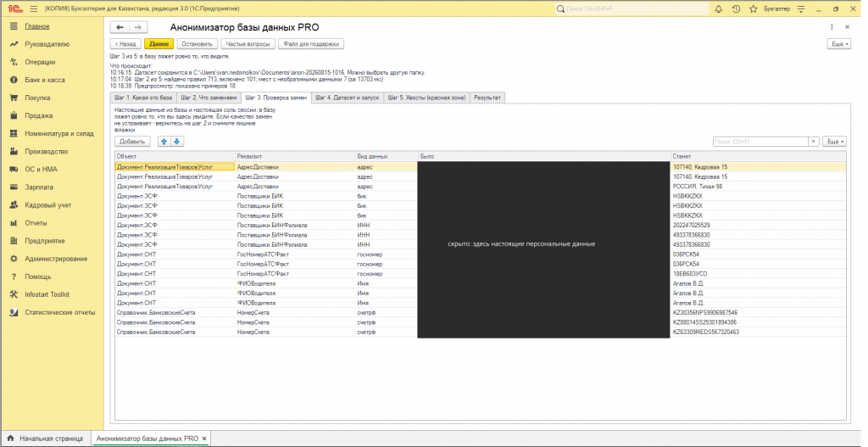Open the Руководителю sidebar section
Screen dimensions: 868x447
coord(47,44)
